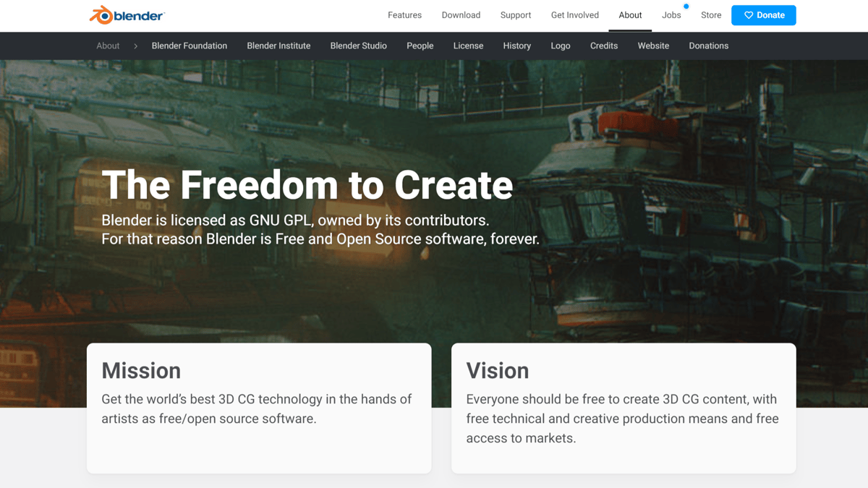Go to the Donations subpage
Viewport: 868px width, 488px height.
(x=709, y=46)
